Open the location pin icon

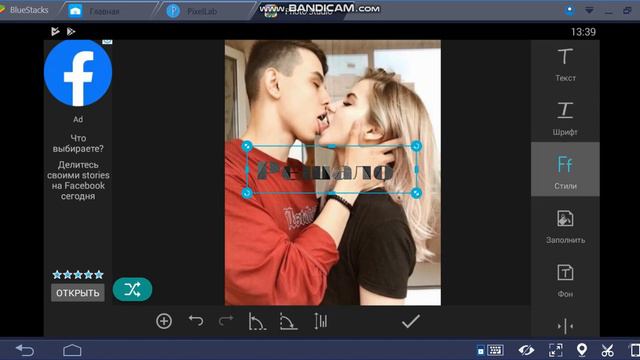(x=582, y=350)
